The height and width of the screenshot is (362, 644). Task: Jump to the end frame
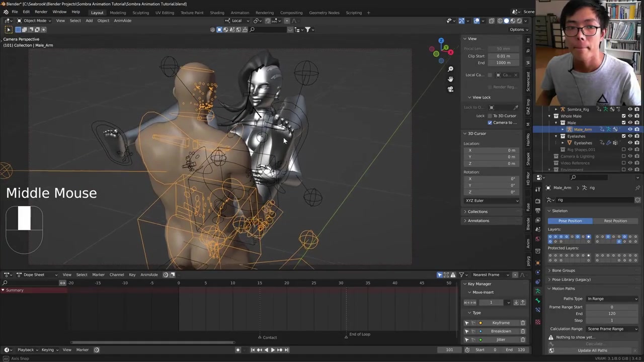click(287, 350)
